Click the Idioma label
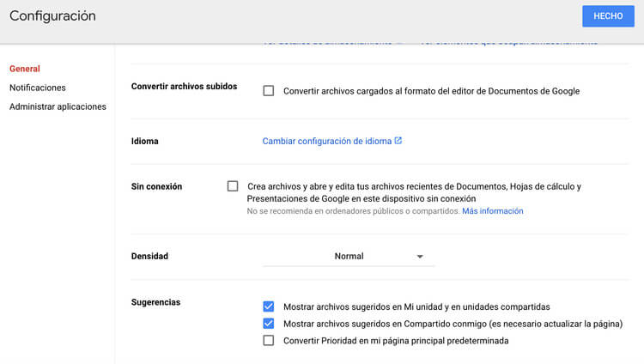The height and width of the screenshot is (364, 644). tap(144, 141)
